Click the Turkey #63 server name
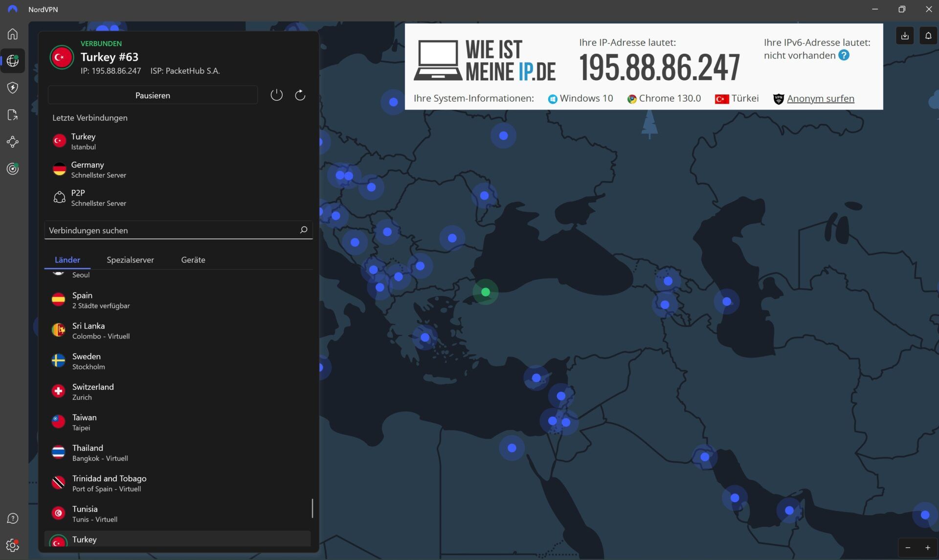Viewport: 939px width, 560px height. [x=110, y=57]
